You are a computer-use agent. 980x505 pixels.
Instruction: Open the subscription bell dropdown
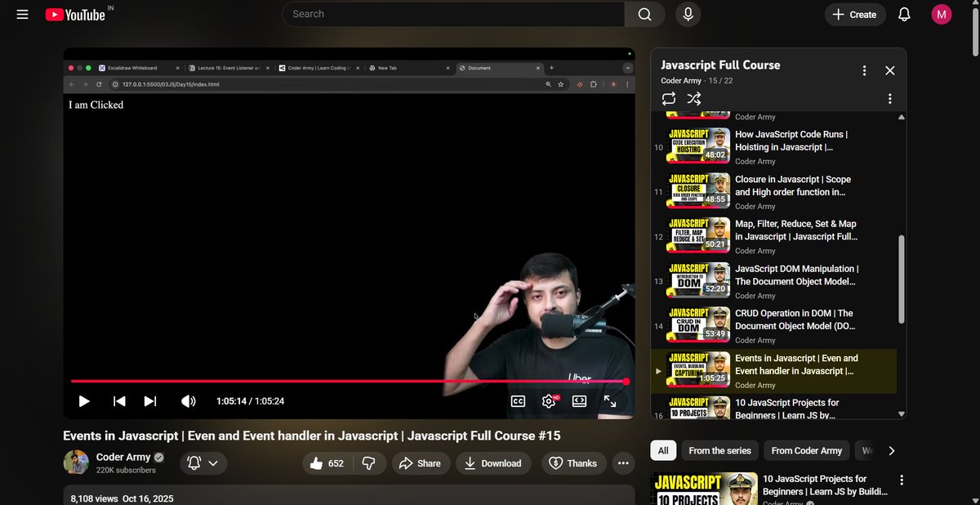(203, 463)
